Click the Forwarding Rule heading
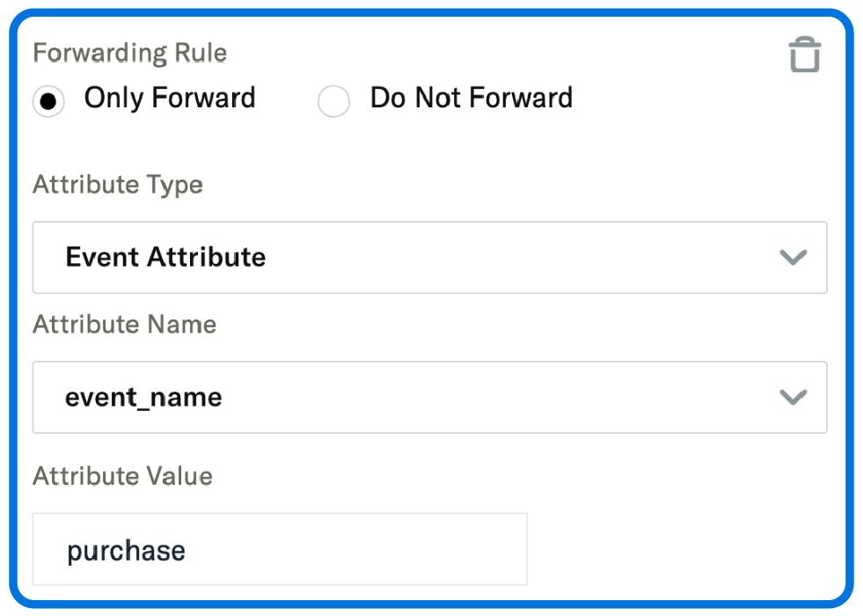This screenshot has width=863, height=616. [129, 53]
